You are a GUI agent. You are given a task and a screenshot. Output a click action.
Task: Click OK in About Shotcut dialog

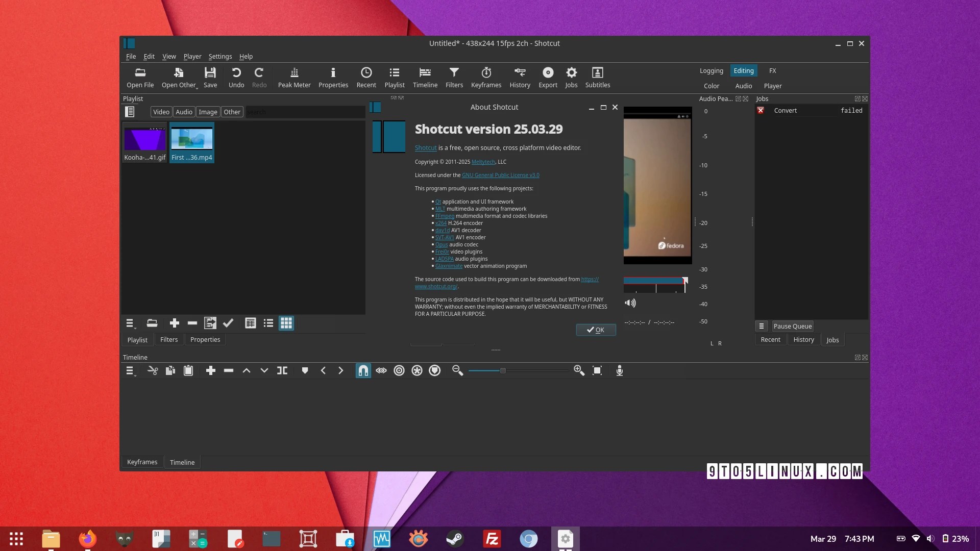pyautogui.click(x=596, y=330)
